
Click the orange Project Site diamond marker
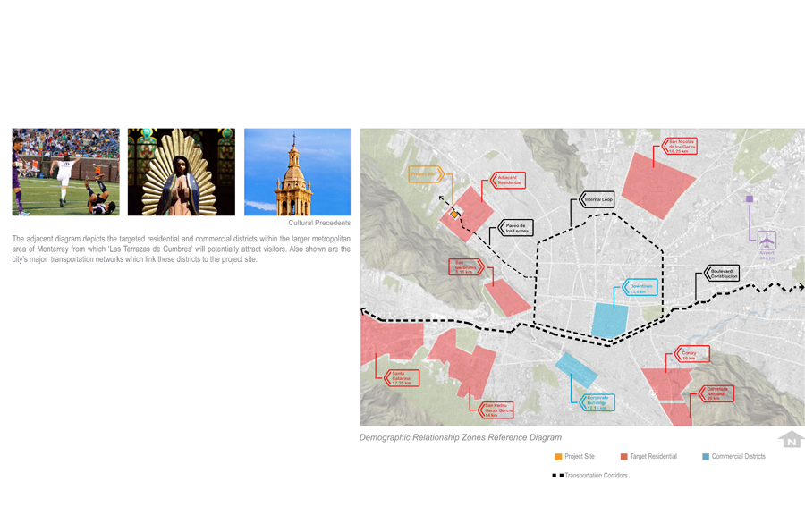454,215
